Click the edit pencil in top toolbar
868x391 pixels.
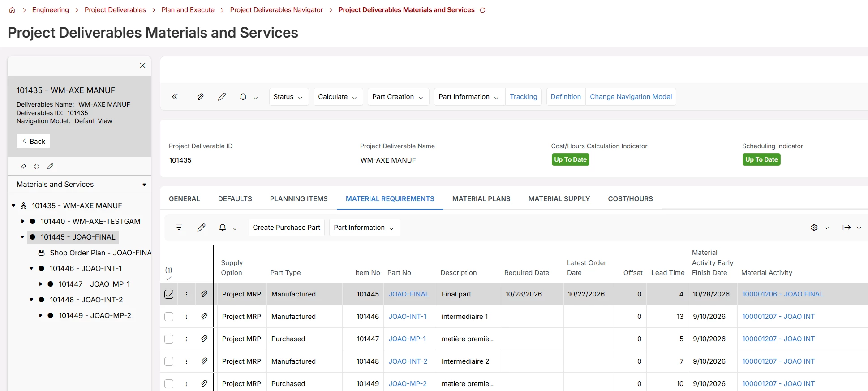pos(222,97)
